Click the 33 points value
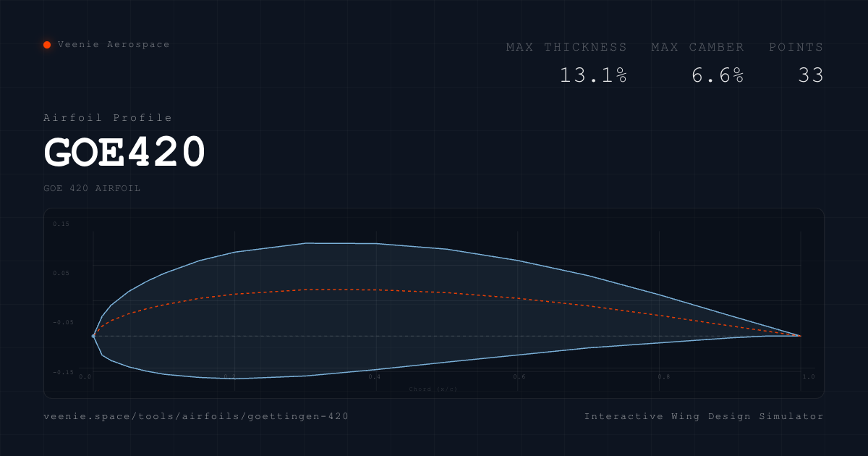This screenshot has height=456, width=868. (x=811, y=75)
